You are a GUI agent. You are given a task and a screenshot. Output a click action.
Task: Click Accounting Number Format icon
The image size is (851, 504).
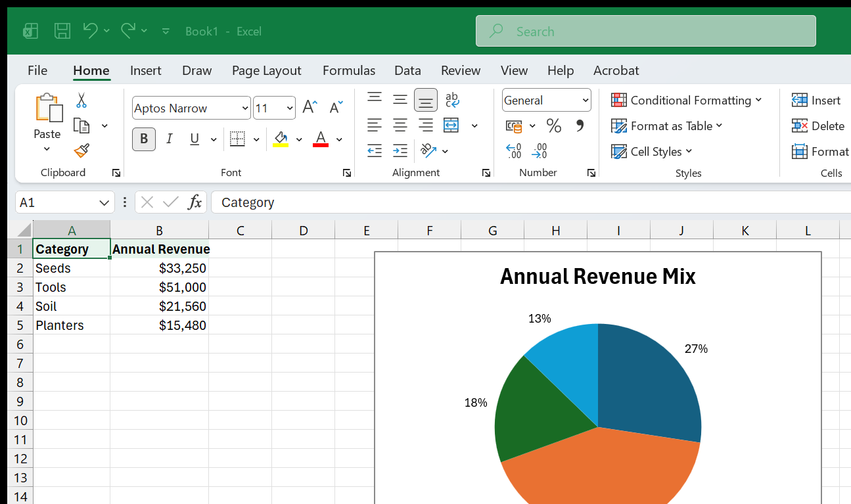click(514, 126)
